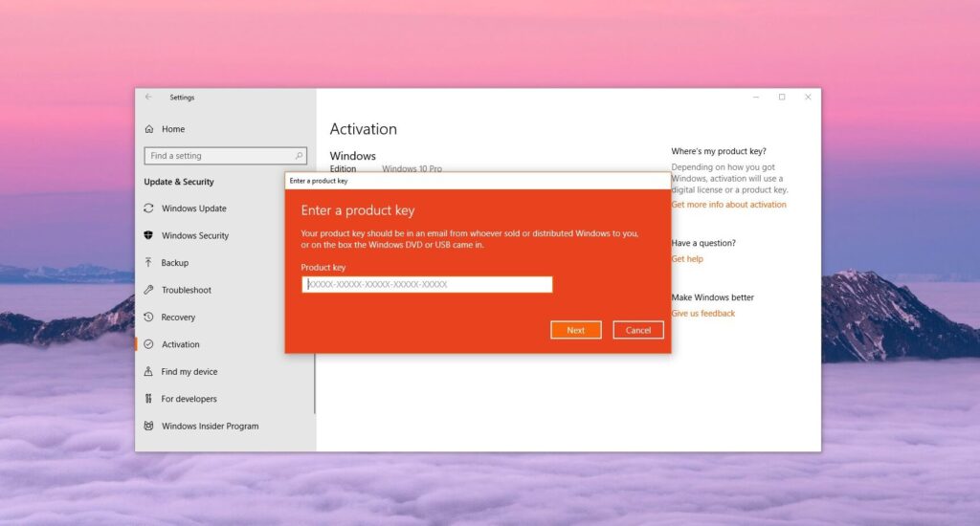Screen dimensions: 980x526
Task: Click the Backup upload arrow icon
Action: click(148, 262)
